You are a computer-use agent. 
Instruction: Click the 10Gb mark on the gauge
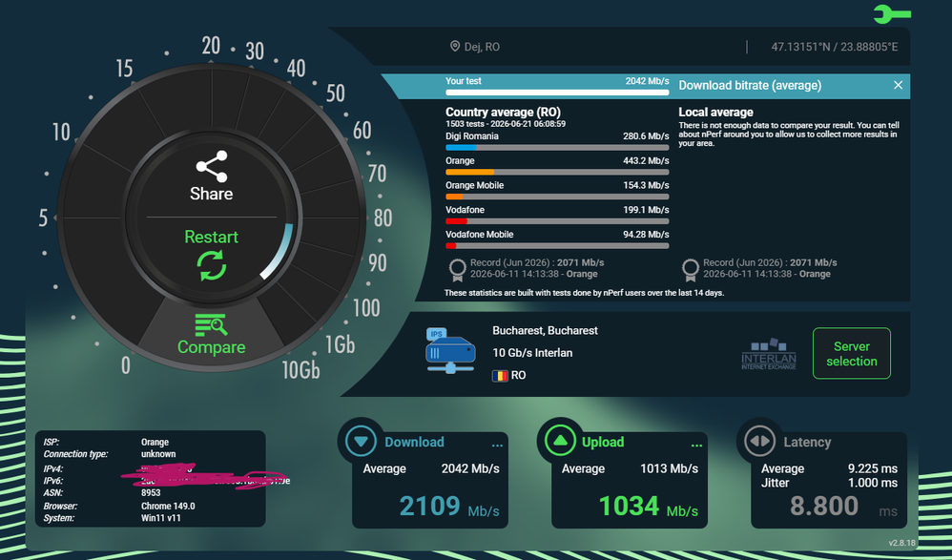[x=300, y=369]
